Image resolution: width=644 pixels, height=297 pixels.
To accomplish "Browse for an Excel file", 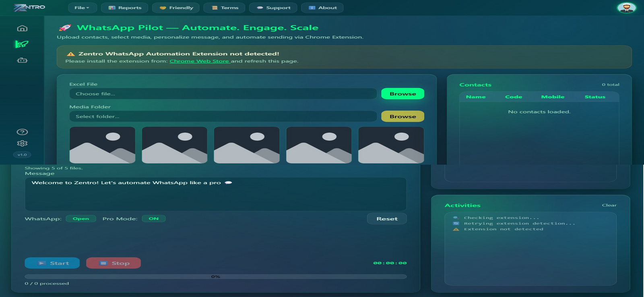I will (402, 94).
